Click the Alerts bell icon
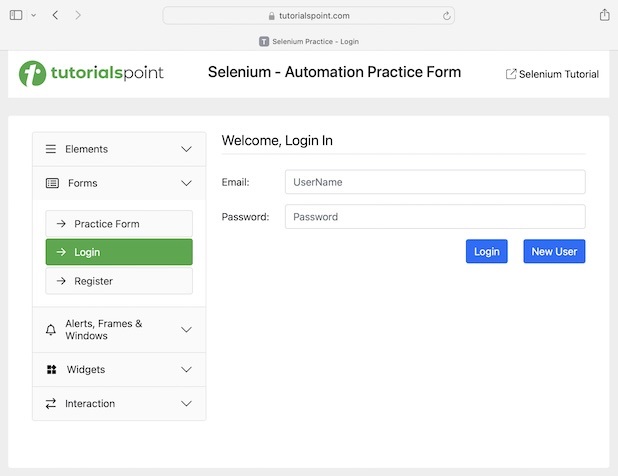Image resolution: width=618 pixels, height=476 pixels. pyautogui.click(x=51, y=330)
